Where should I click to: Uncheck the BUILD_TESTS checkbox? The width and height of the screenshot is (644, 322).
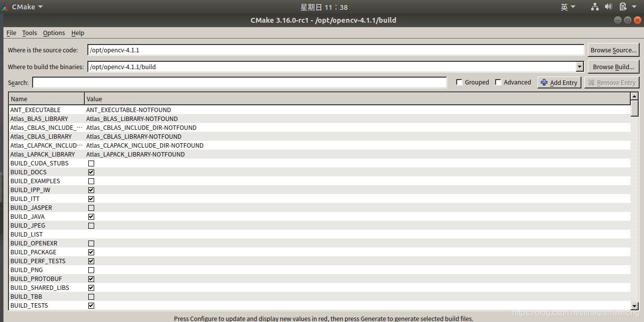[x=91, y=306]
